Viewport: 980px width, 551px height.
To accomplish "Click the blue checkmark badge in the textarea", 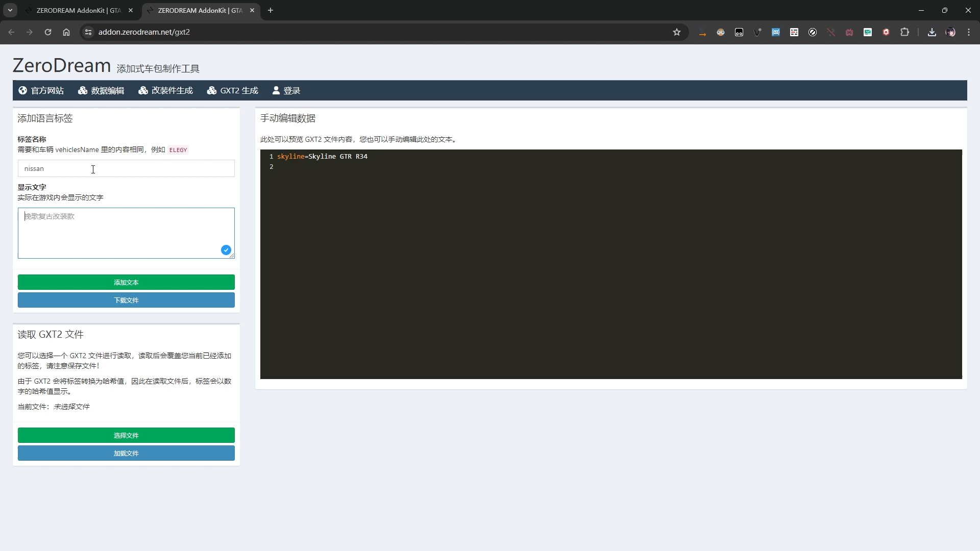I will 226,250.
